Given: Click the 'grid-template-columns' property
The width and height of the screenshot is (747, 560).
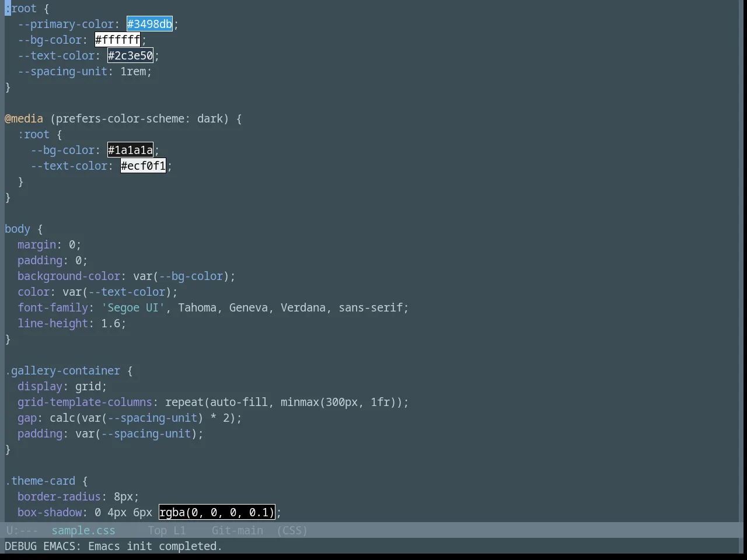Looking at the screenshot, I should (85, 402).
